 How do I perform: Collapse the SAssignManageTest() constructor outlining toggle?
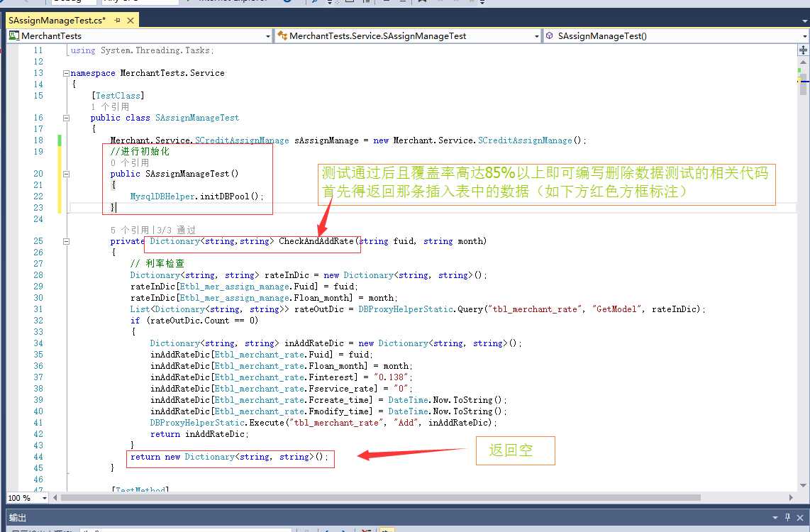66,174
